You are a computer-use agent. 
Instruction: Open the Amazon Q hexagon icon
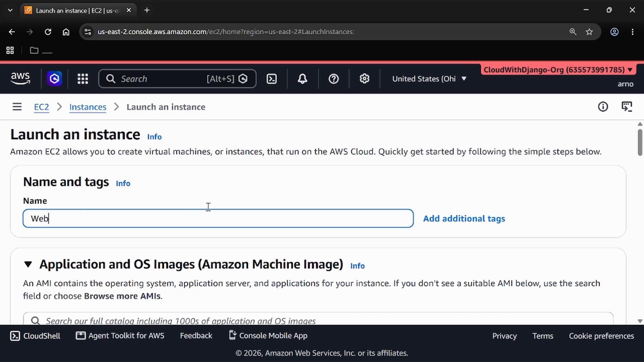54,79
